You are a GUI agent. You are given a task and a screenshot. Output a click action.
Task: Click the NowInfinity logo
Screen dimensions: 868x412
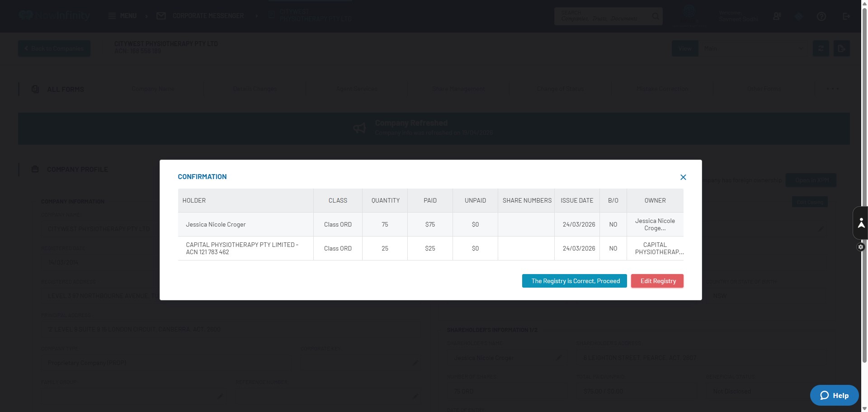tap(55, 15)
